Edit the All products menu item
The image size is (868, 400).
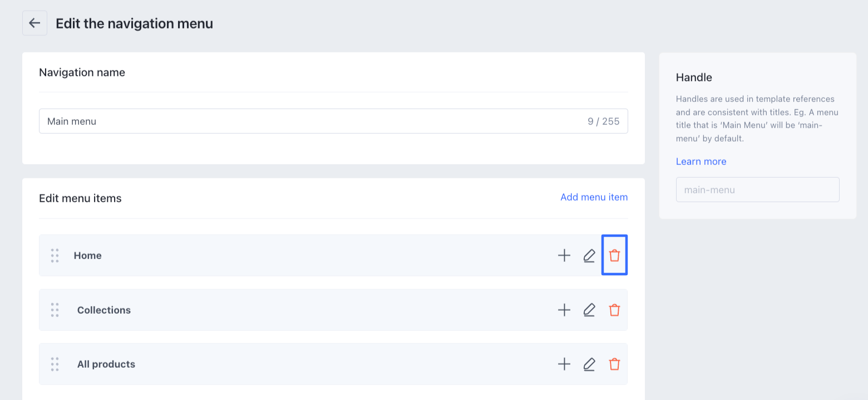click(x=589, y=364)
